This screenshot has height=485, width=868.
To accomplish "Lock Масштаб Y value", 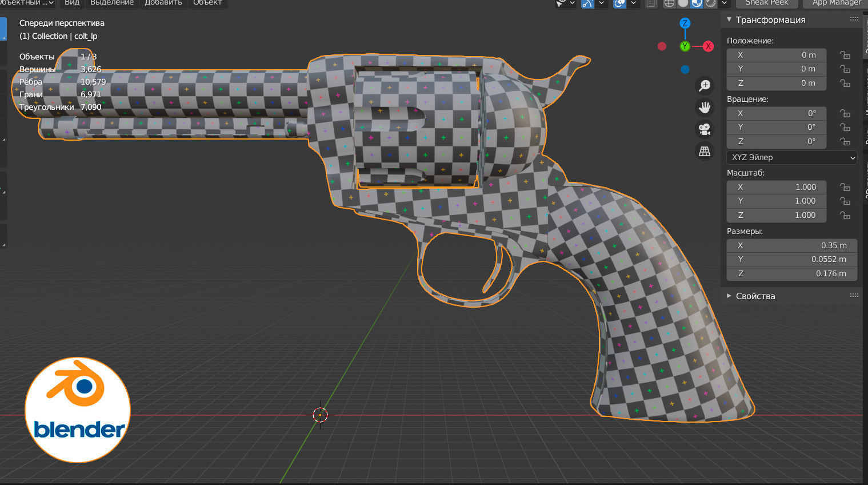I will pos(845,201).
